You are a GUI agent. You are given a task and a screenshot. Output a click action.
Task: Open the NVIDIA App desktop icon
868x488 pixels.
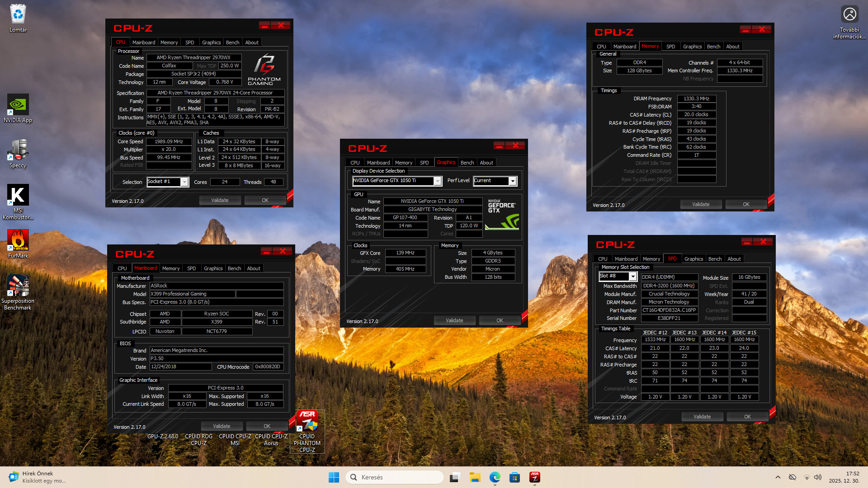pos(18,105)
